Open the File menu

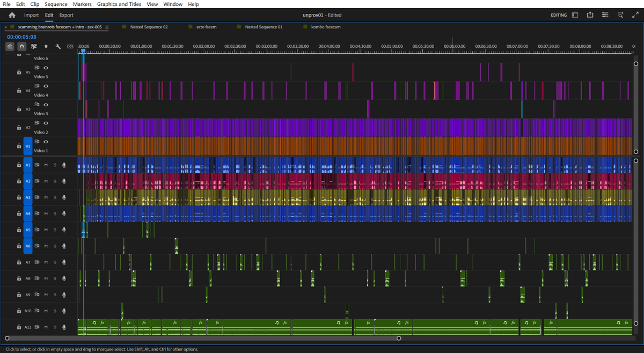tap(7, 4)
